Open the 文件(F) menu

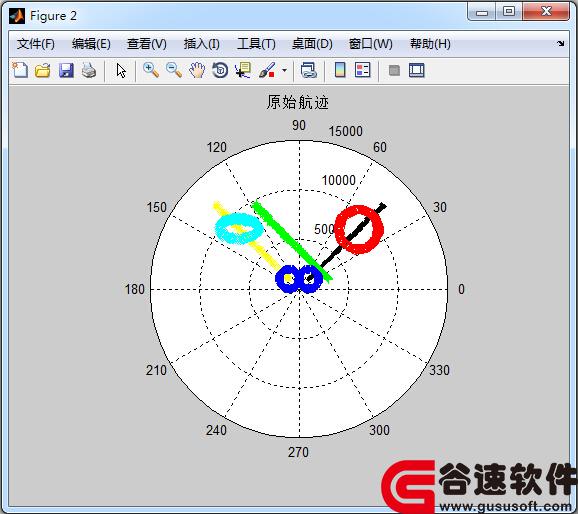click(x=36, y=44)
